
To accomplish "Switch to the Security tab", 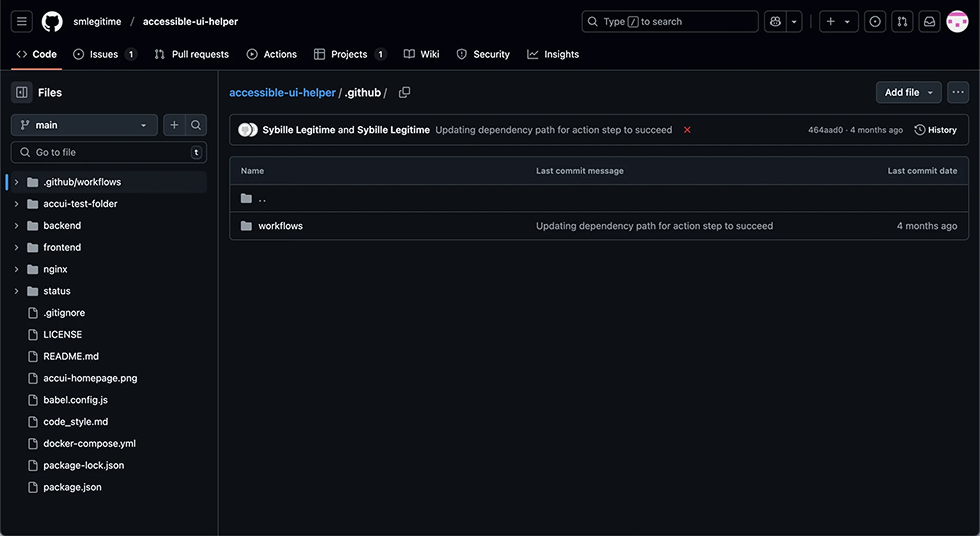I will click(483, 54).
